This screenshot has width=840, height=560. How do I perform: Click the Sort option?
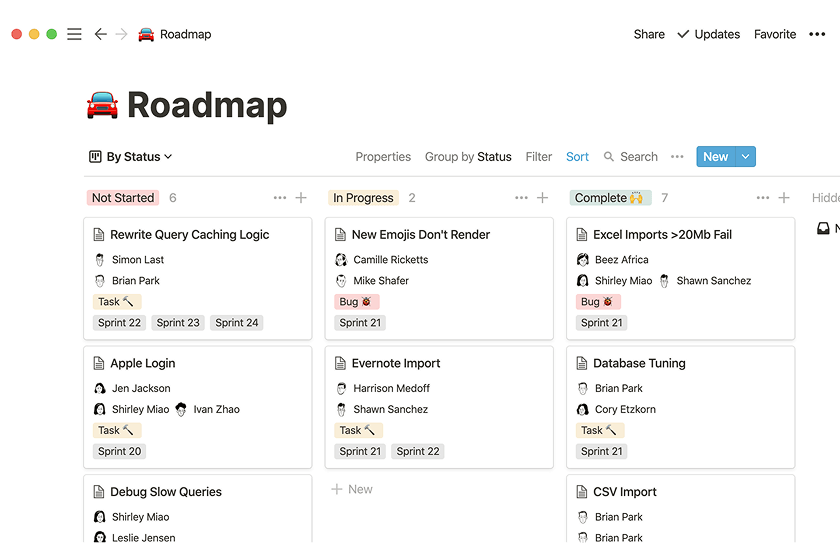click(577, 157)
